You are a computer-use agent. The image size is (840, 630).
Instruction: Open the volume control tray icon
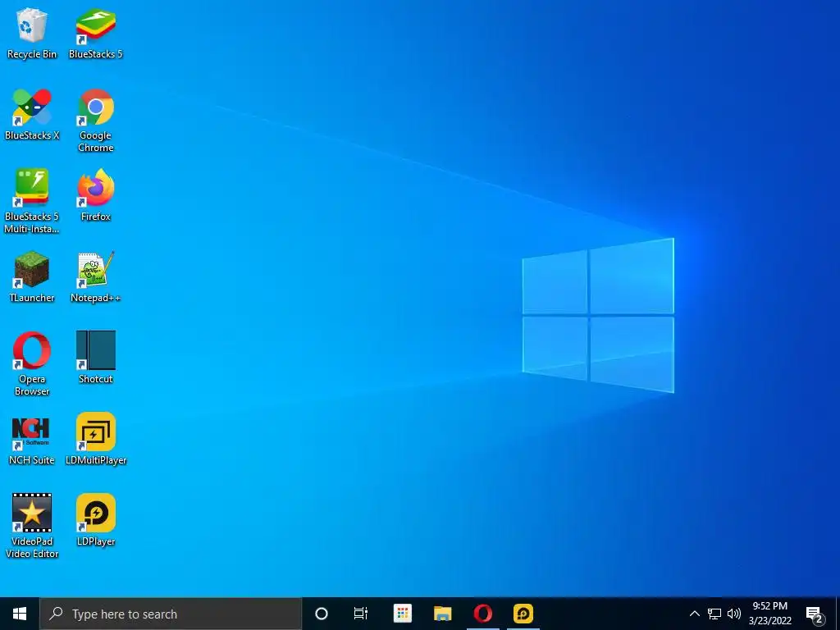tap(734, 614)
